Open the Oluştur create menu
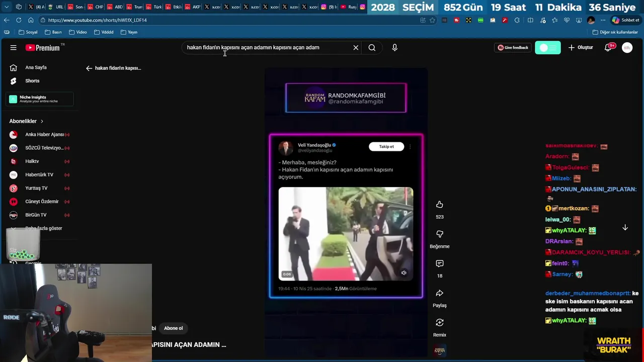The height and width of the screenshot is (362, 644). 580,47
